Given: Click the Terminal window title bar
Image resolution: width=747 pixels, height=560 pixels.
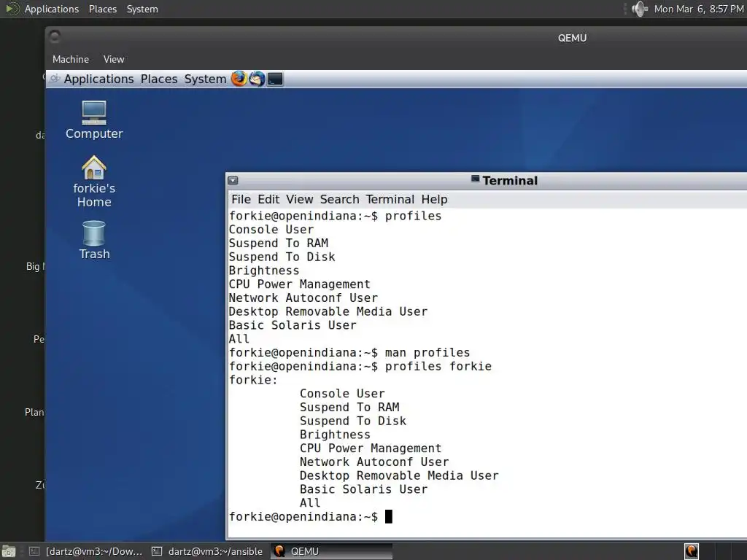Looking at the screenshot, I should pyautogui.click(x=487, y=181).
